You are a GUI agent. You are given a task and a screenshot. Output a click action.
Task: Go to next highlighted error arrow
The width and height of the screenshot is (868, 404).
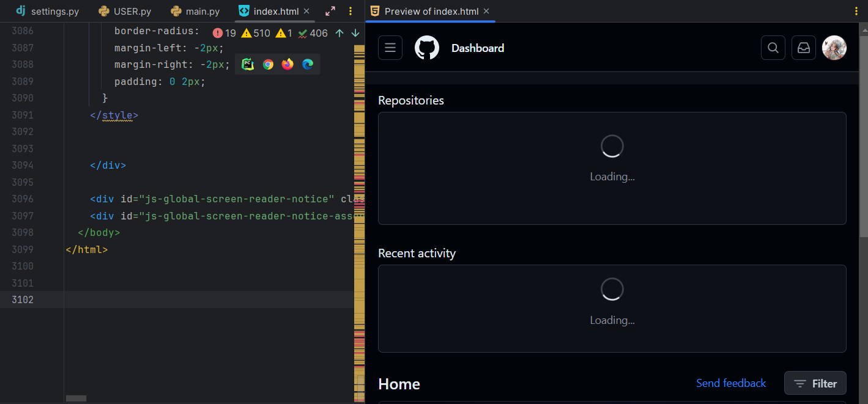point(355,33)
